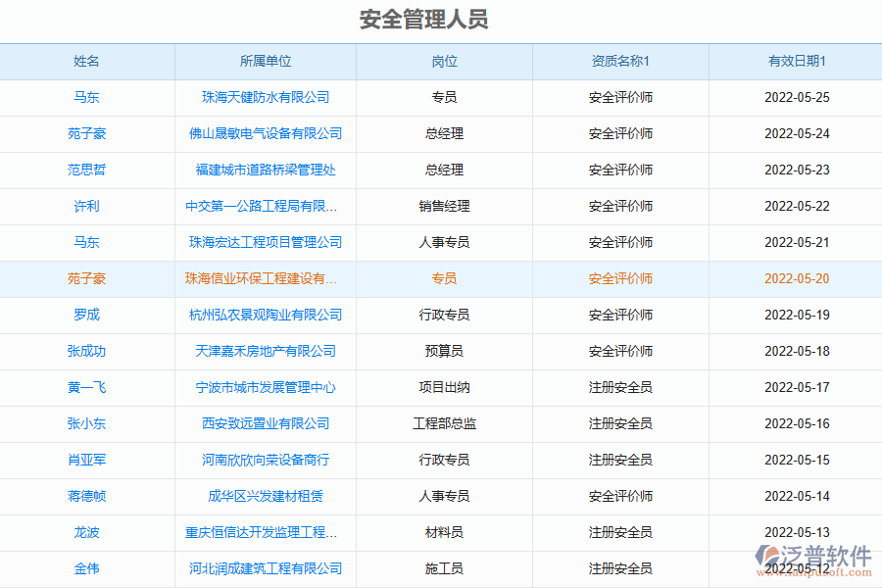
Task: Select 行政专员 in the 罗成 row
Action: click(444, 316)
